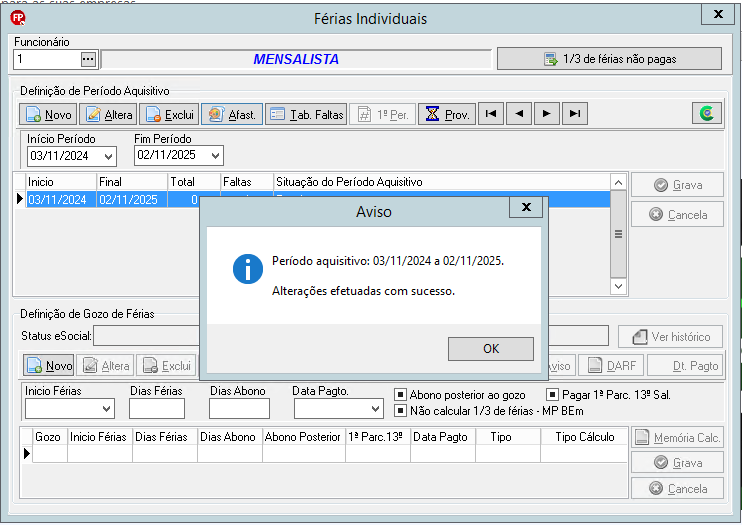The height and width of the screenshot is (525, 742).
Task: Click Dias Abono input field
Action: 239,409
